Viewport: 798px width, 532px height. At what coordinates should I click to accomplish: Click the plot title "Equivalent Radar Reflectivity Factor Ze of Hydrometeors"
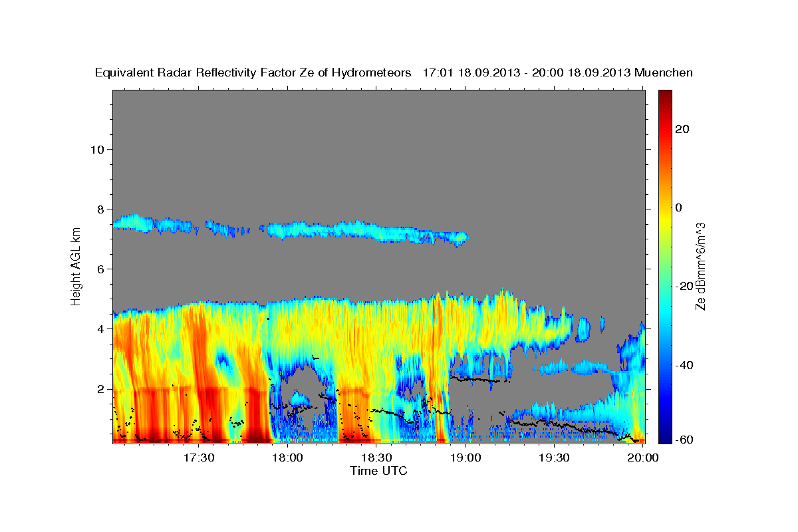[253, 73]
